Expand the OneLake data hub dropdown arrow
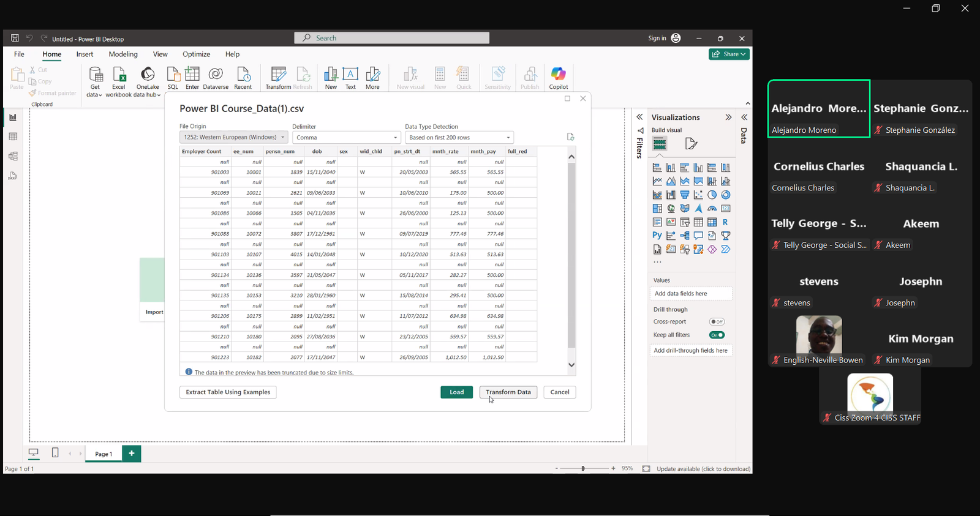Image resolution: width=980 pixels, height=516 pixels. click(159, 95)
